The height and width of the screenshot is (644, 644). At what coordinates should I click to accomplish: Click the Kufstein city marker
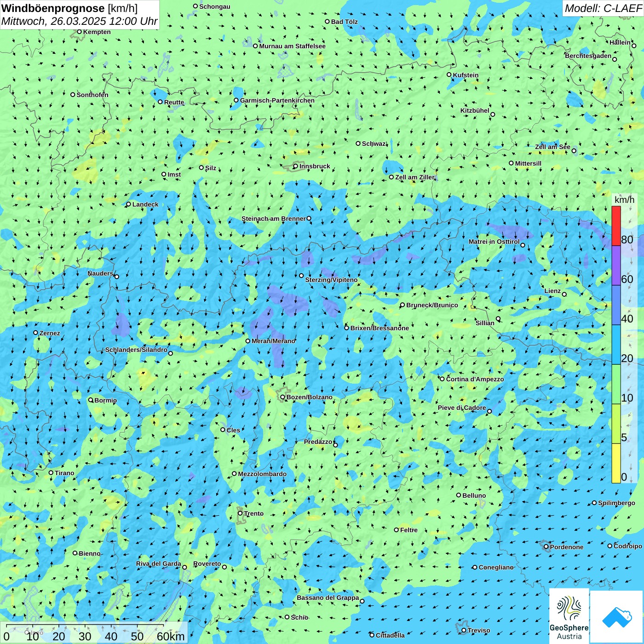pyautogui.click(x=449, y=75)
